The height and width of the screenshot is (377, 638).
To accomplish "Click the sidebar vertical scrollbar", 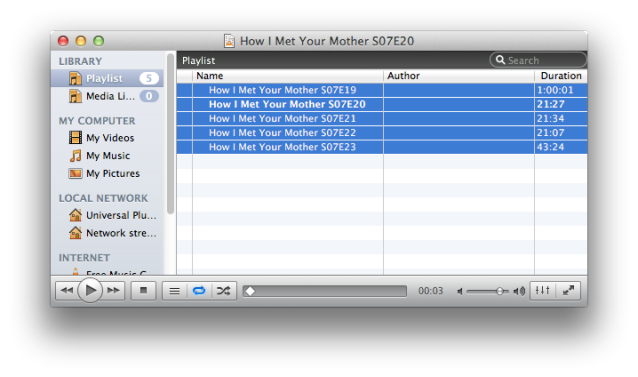I will tap(170, 134).
